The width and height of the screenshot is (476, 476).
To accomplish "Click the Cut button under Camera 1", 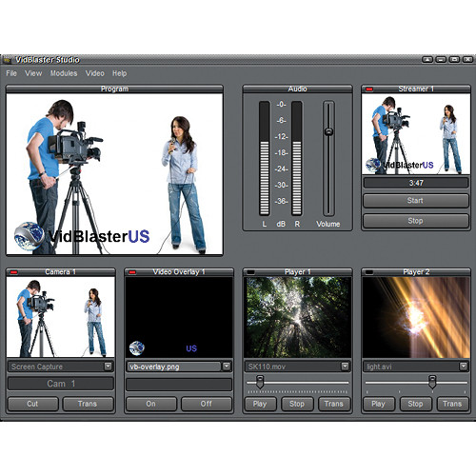I will pos(32,404).
